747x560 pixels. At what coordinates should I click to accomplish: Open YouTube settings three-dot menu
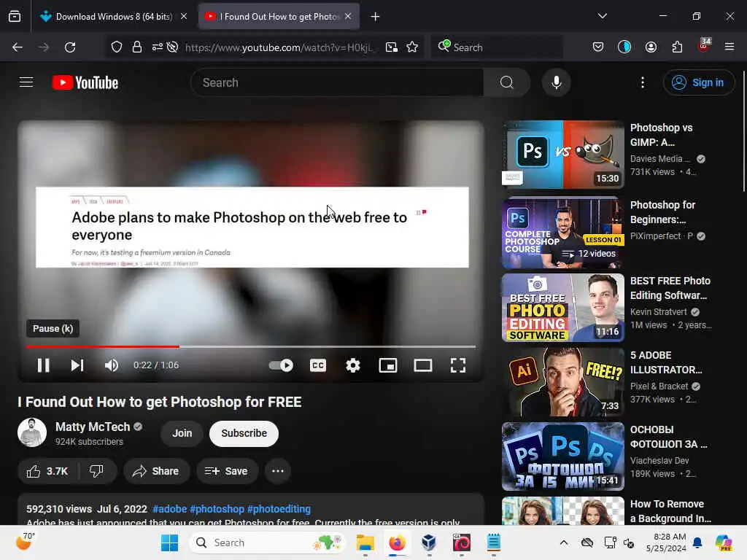pos(643,82)
